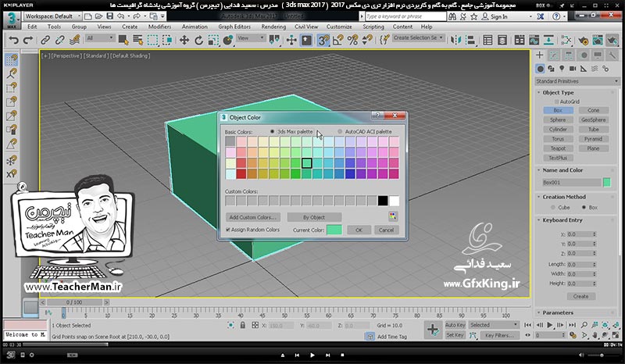The height and width of the screenshot is (364, 625).
Task: Open the Graph Editors menu
Action: (234, 27)
